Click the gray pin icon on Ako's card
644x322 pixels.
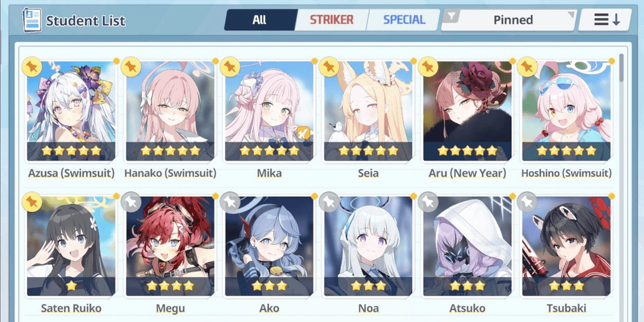pos(230,202)
